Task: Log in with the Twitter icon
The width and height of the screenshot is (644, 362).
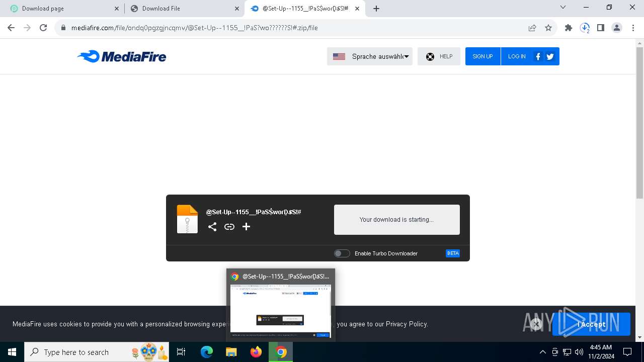Action: pyautogui.click(x=550, y=56)
